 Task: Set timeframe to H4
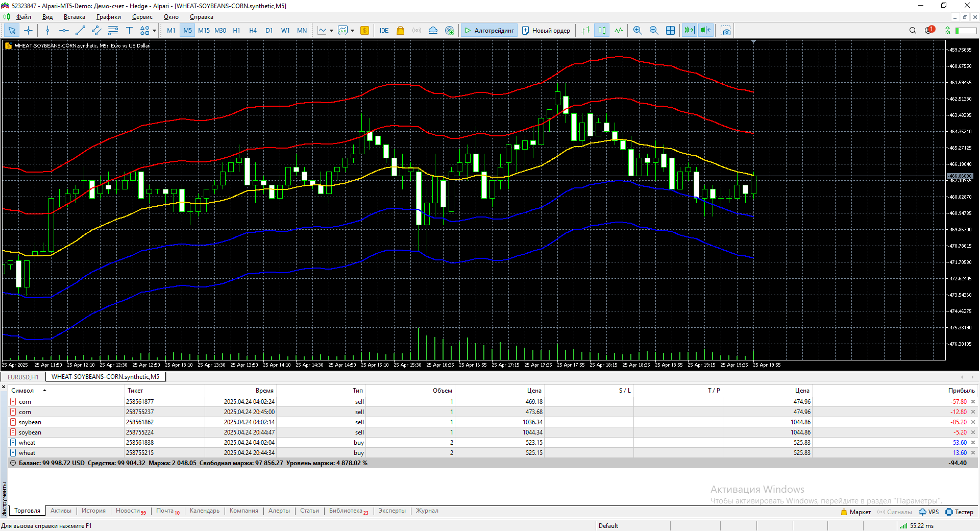tap(253, 31)
